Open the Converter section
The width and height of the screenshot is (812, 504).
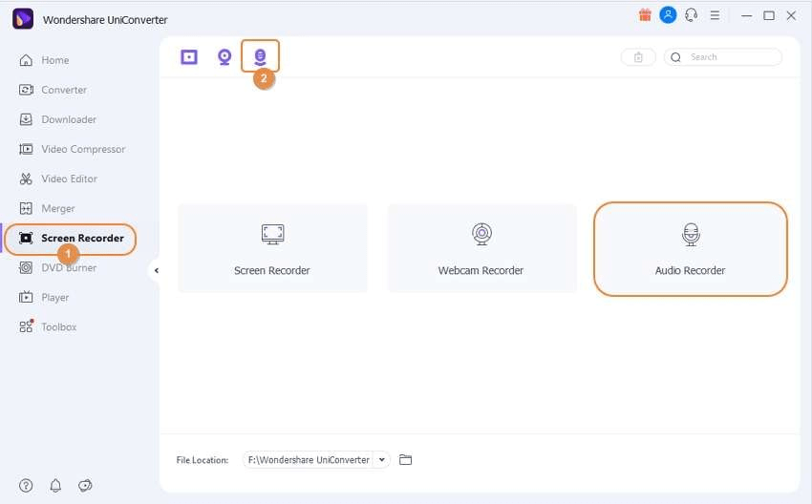pyautogui.click(x=53, y=90)
